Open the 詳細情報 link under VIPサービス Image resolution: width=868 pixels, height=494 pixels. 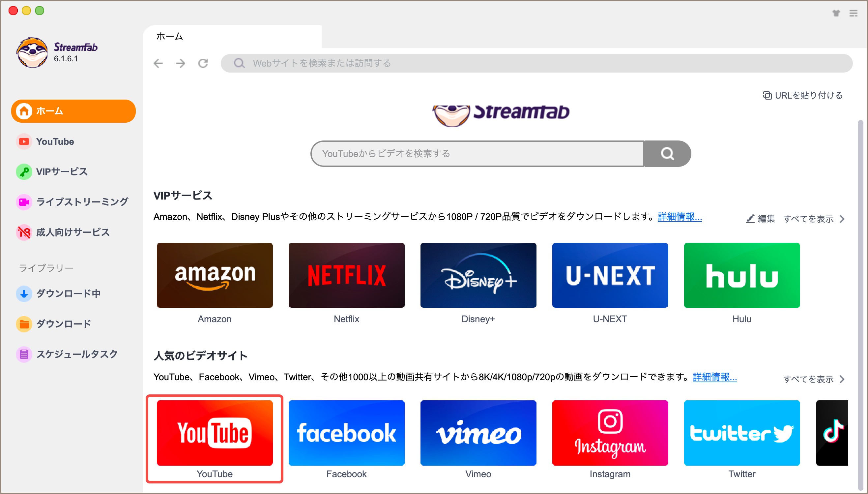point(680,216)
